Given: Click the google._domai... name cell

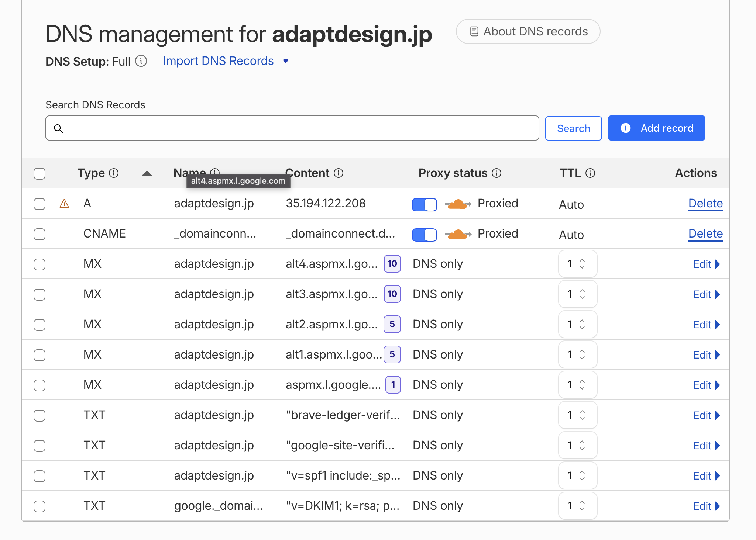Looking at the screenshot, I should [219, 506].
